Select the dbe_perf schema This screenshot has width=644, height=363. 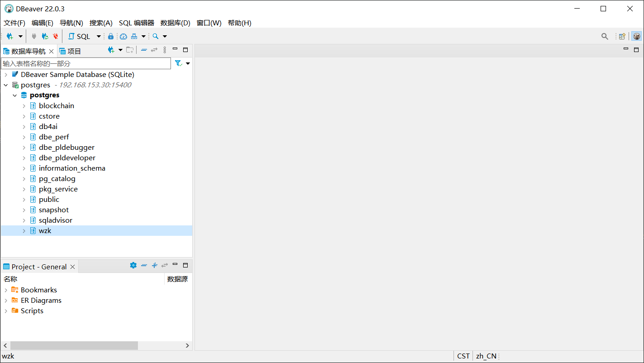pos(54,137)
